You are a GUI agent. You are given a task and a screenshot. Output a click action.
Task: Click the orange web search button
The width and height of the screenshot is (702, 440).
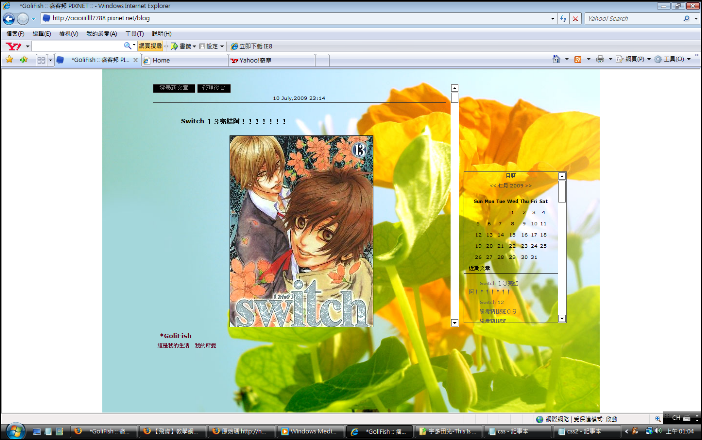point(150,46)
